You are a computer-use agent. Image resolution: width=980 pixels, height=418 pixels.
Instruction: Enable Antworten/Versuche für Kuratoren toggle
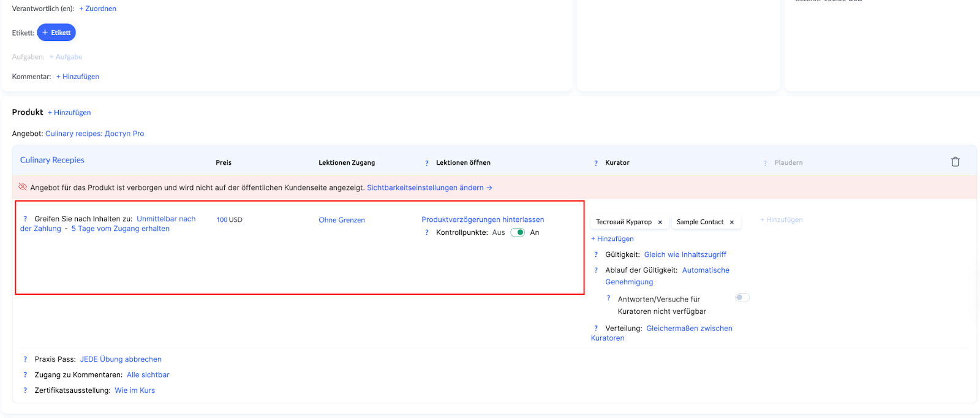742,298
